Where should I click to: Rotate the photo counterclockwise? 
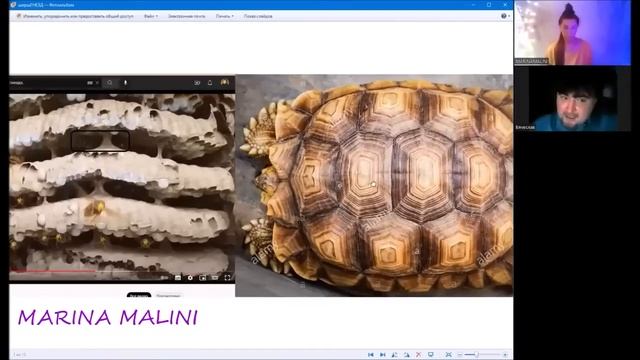tap(395, 355)
